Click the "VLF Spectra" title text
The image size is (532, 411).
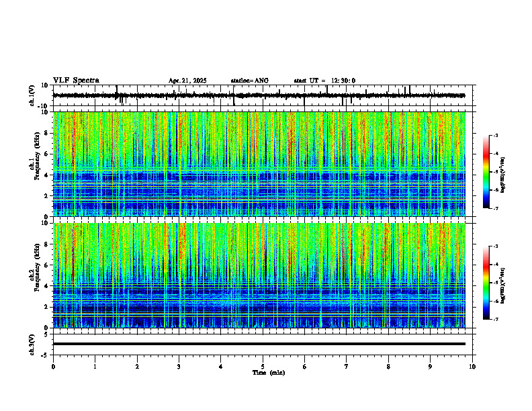[76, 81]
